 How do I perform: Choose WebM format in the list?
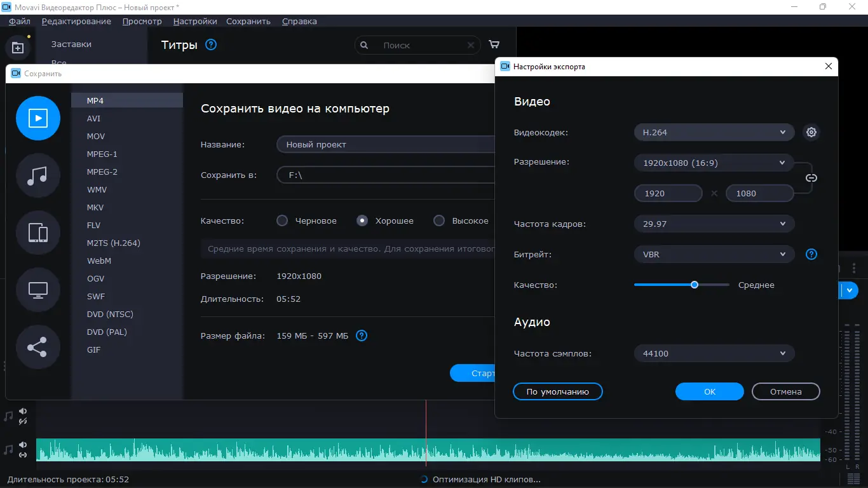tap(127, 261)
